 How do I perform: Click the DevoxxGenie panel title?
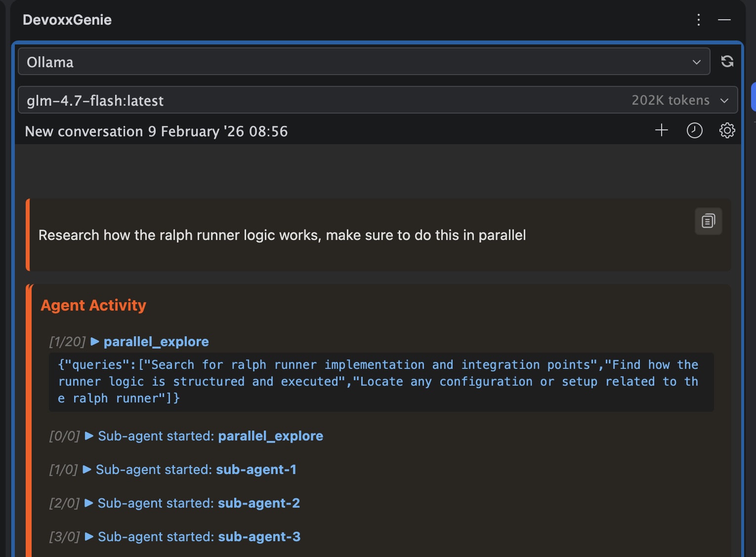coord(67,20)
